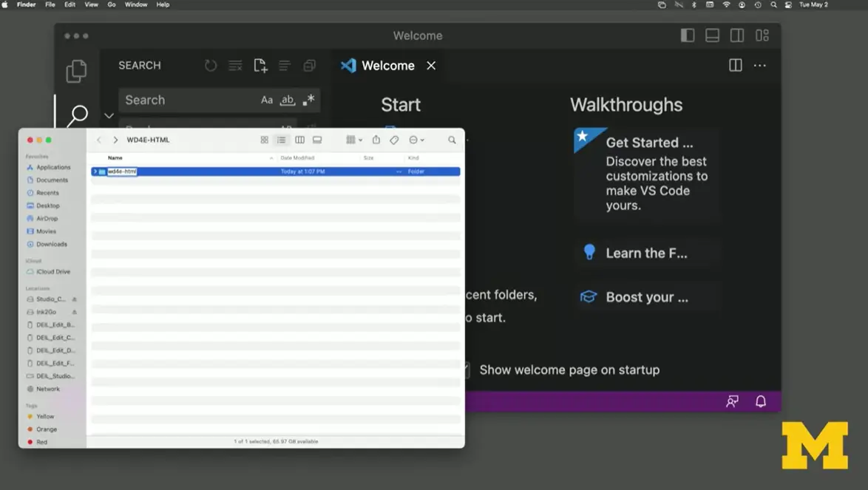Open the Finder action menu dropdown
868x490 pixels.
point(415,140)
